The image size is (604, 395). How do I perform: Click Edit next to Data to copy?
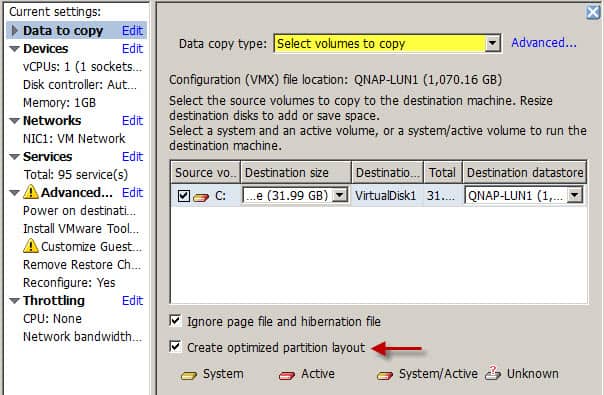(x=133, y=30)
